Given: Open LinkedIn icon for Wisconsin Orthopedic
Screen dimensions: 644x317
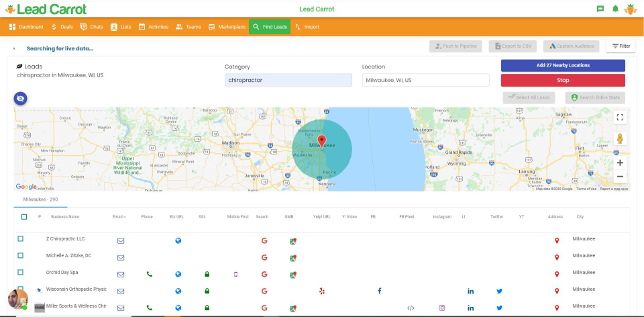Looking at the screenshot, I should click(471, 291).
